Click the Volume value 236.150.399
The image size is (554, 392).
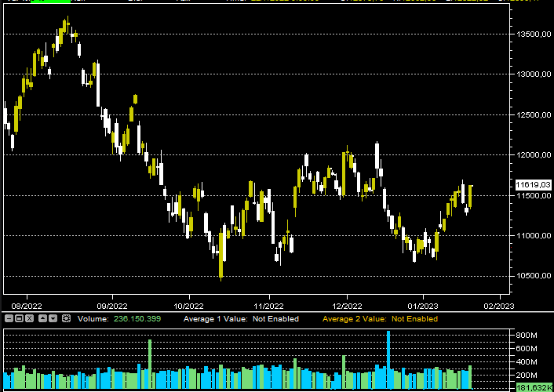point(137,319)
